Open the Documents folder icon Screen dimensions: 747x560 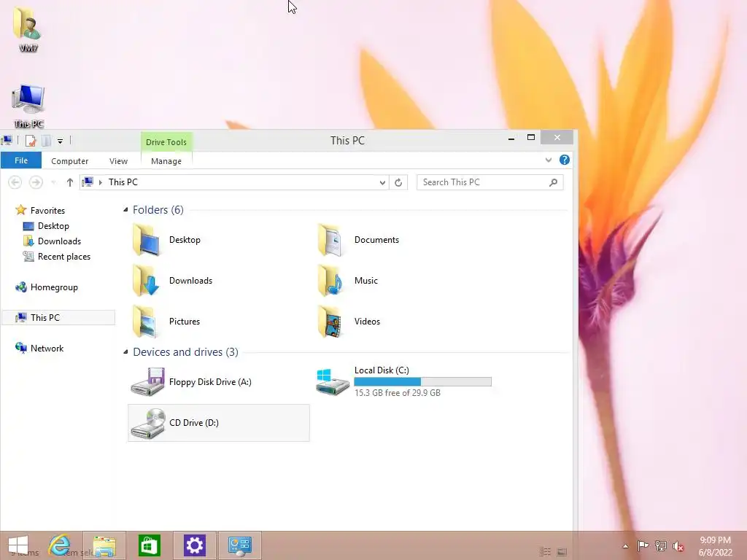click(x=330, y=240)
